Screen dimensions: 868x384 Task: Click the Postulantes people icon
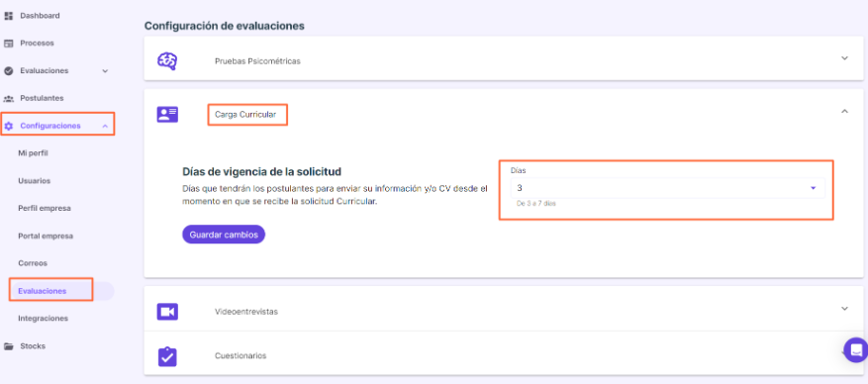tap(8, 99)
